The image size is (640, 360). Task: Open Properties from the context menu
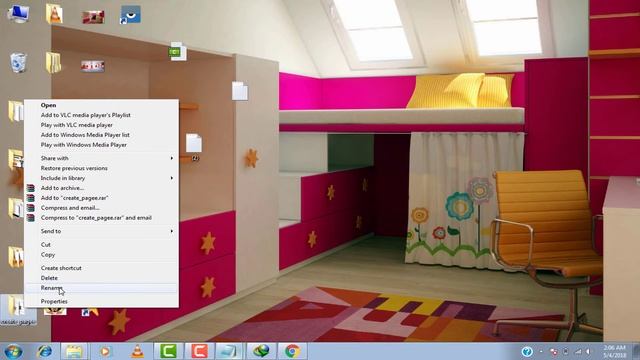click(101, 301)
